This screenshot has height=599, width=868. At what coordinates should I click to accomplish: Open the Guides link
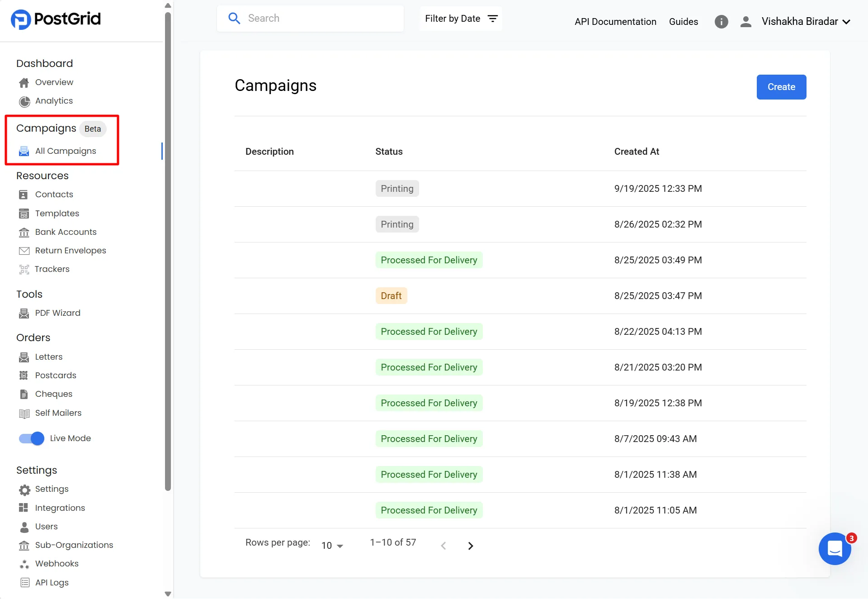[x=683, y=21]
